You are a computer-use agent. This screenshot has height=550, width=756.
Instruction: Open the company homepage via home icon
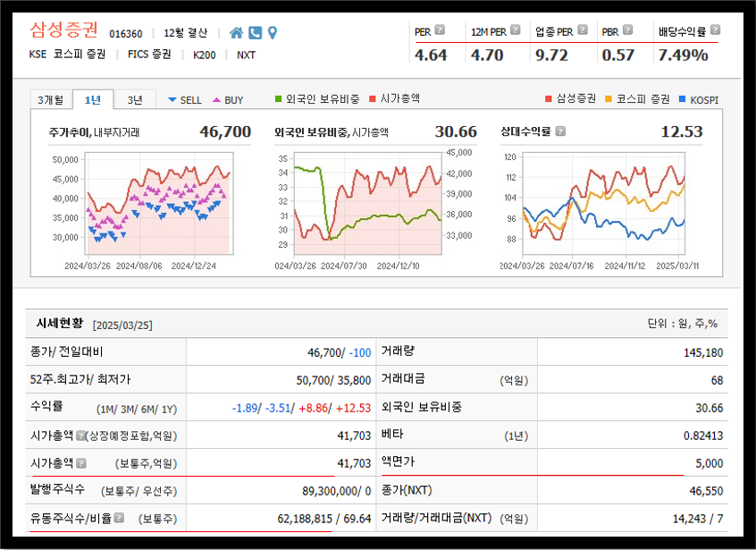pos(236,33)
